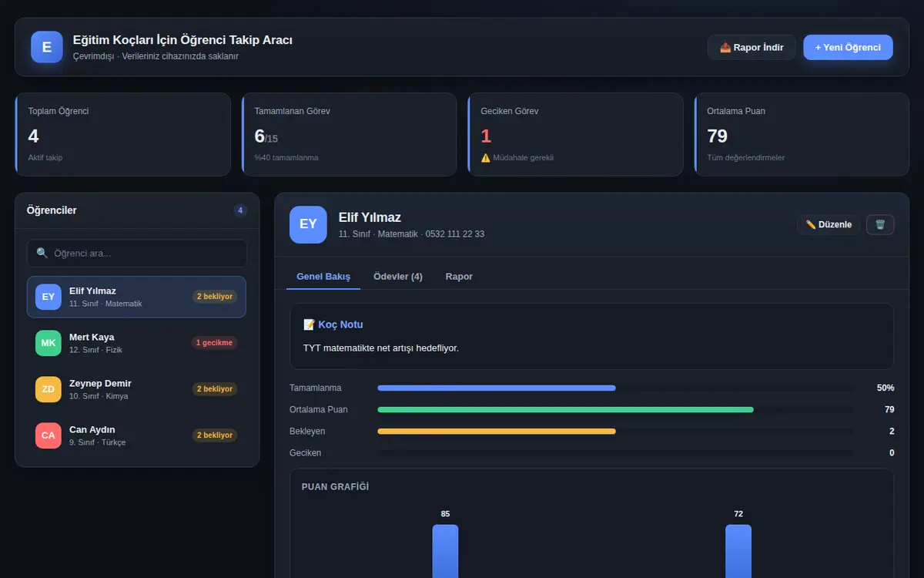Delete student with the trash icon
924x578 pixels.
click(880, 224)
